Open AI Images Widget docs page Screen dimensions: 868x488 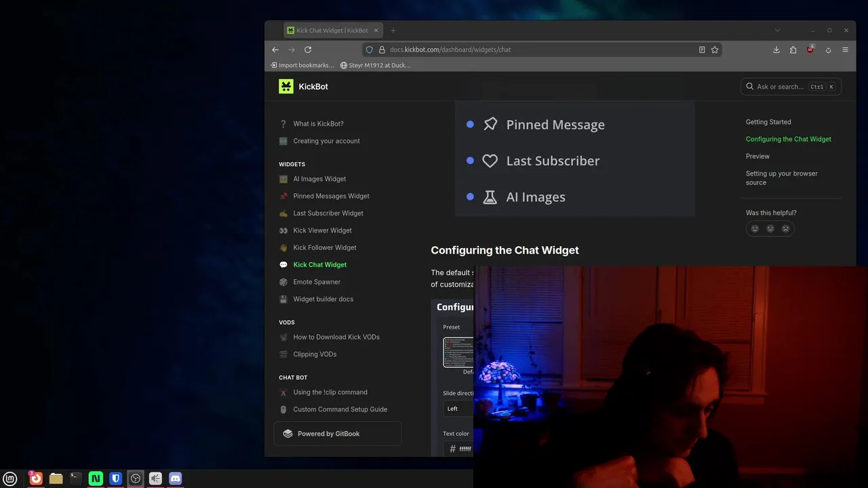(x=319, y=179)
